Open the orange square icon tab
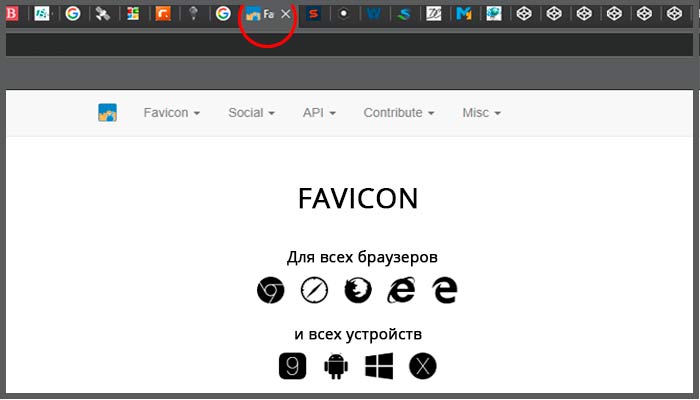This screenshot has width=700, height=400. (163, 14)
